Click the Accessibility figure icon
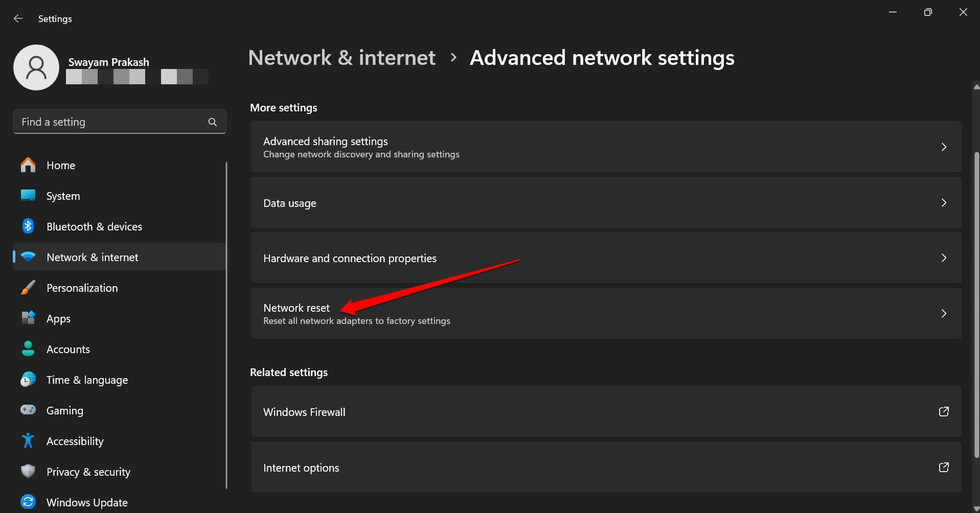Screen dimensions: 980x513 pos(28,440)
